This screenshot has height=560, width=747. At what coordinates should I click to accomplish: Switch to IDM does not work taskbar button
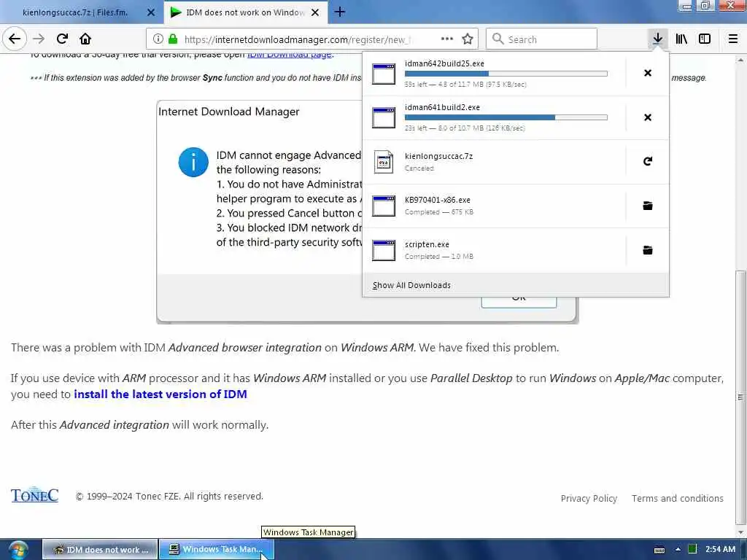pos(101,550)
